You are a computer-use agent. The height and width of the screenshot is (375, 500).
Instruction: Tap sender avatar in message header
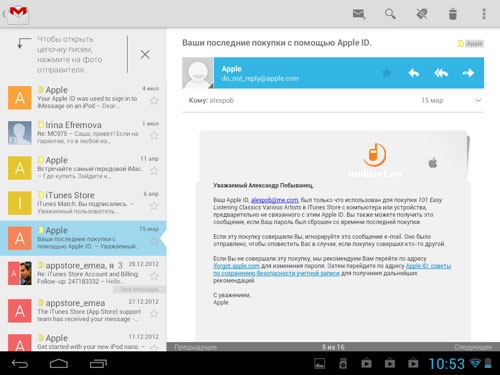pos(198,73)
